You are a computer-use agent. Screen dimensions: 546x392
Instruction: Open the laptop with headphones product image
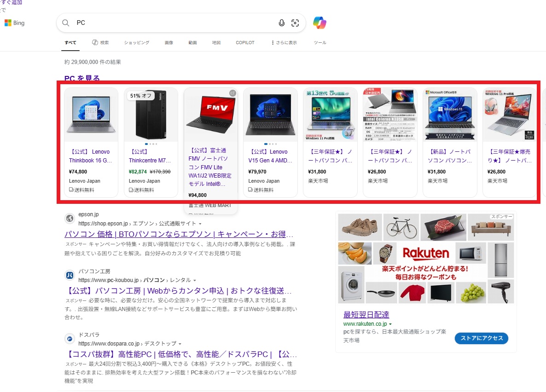click(510, 115)
